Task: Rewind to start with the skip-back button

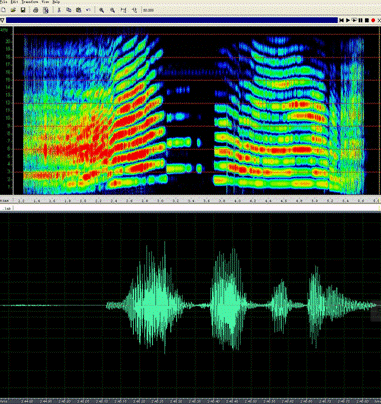Action: [x=342, y=21]
